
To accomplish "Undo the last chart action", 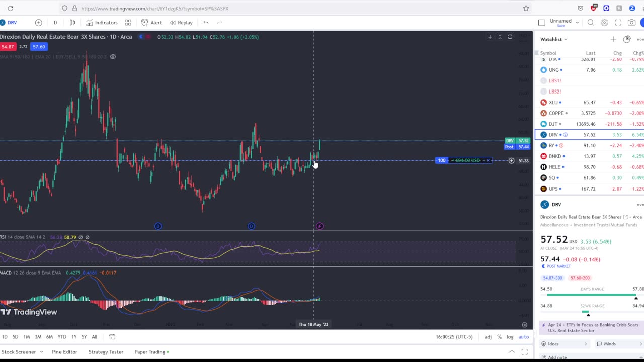I will pos(206,22).
